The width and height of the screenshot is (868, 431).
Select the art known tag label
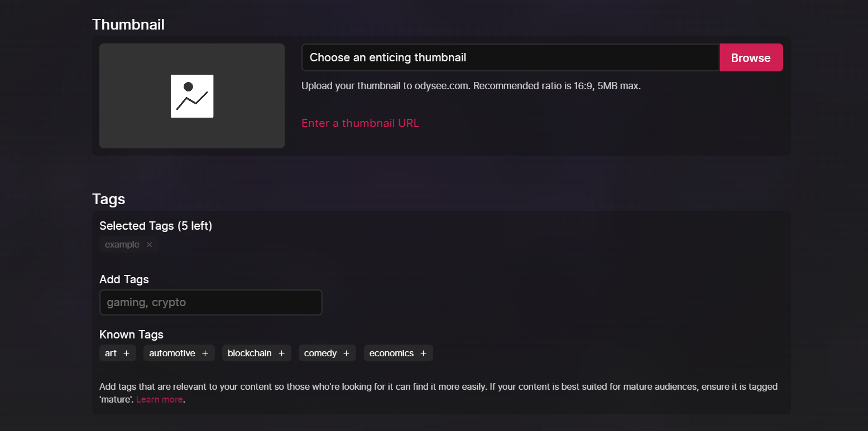click(111, 353)
